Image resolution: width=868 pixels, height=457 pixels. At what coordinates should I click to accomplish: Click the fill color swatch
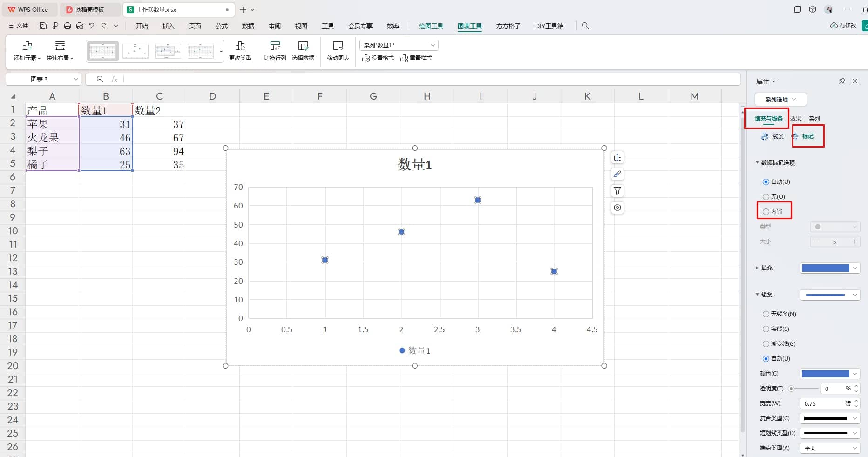point(825,268)
